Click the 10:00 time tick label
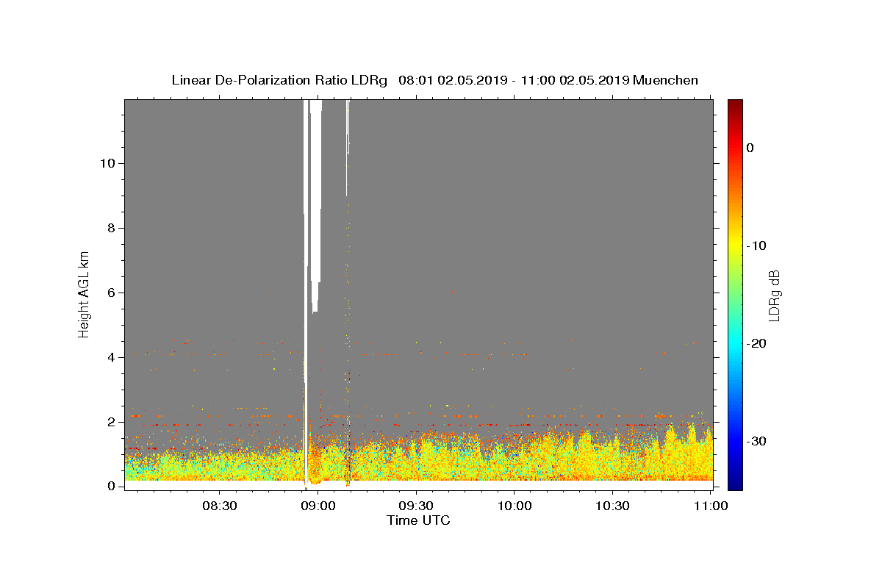The height and width of the screenshot is (588, 882). (x=514, y=506)
